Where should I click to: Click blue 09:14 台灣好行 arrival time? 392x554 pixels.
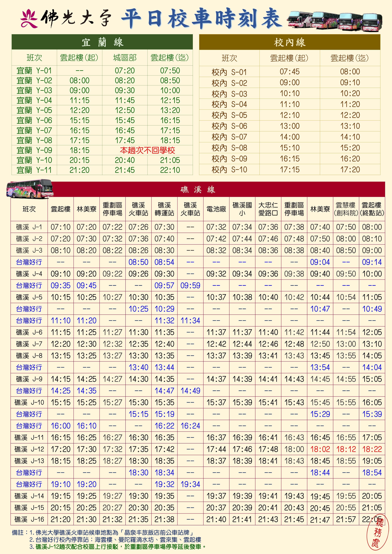point(372,262)
